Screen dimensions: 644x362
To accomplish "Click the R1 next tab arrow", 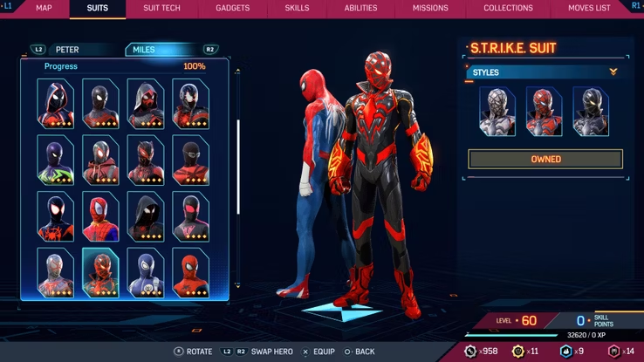I will tap(634, 7).
